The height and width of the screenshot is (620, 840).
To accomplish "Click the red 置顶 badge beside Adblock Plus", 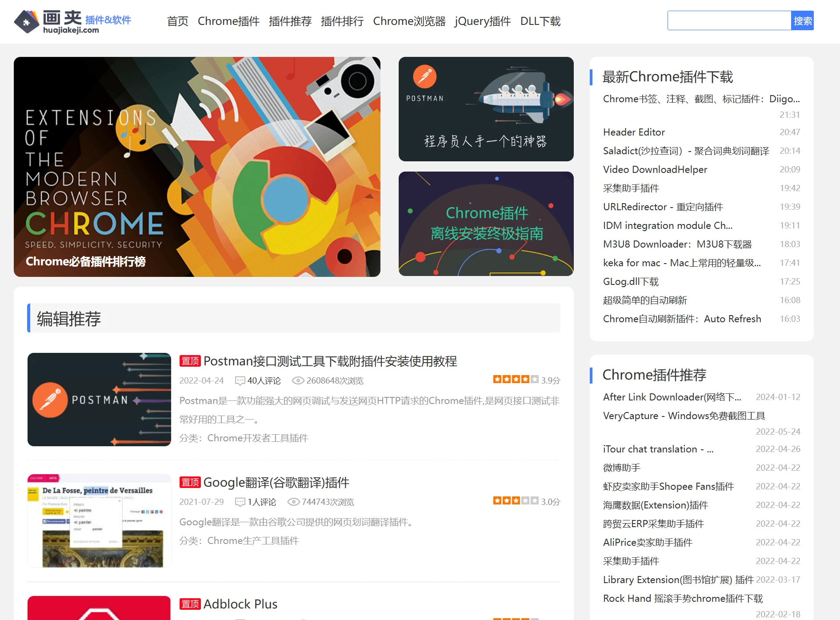I will 190,604.
